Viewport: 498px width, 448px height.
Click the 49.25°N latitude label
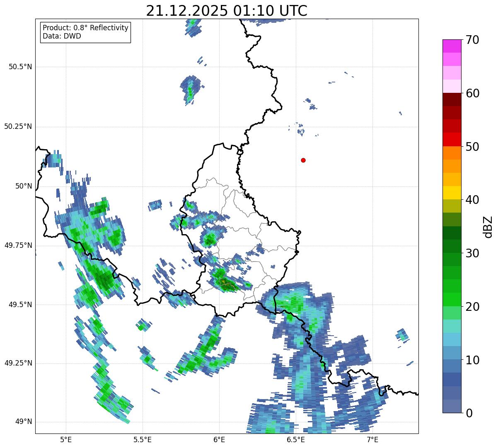pyautogui.click(x=18, y=363)
